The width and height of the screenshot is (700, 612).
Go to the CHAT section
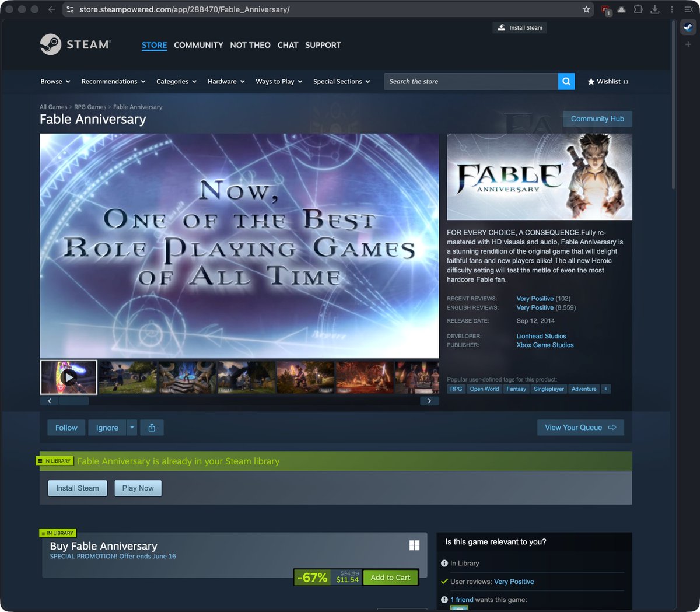click(x=288, y=45)
